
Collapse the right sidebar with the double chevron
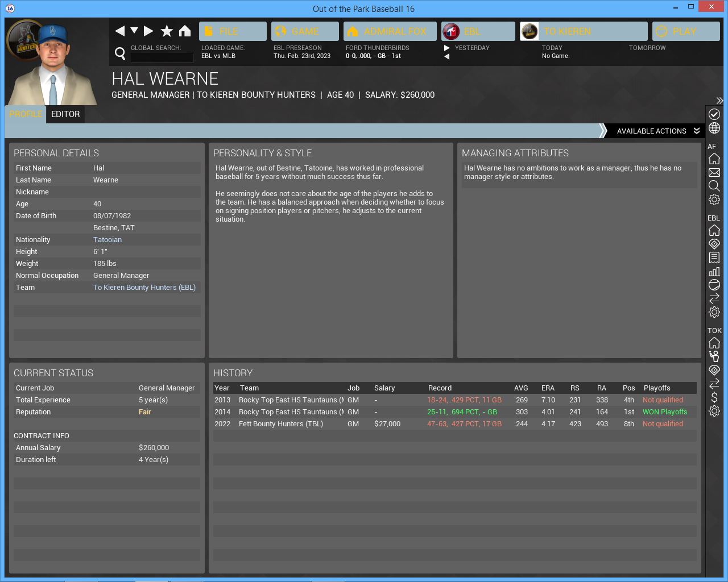click(719, 101)
